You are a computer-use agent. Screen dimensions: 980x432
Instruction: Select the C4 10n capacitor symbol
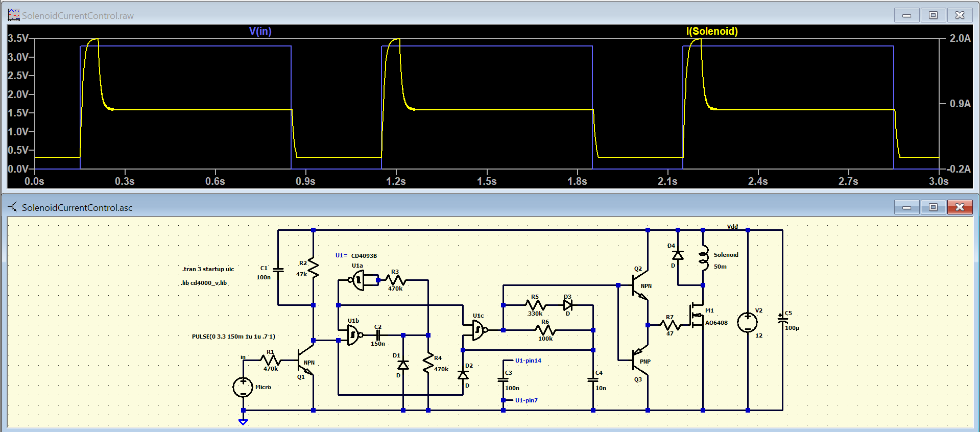click(593, 380)
